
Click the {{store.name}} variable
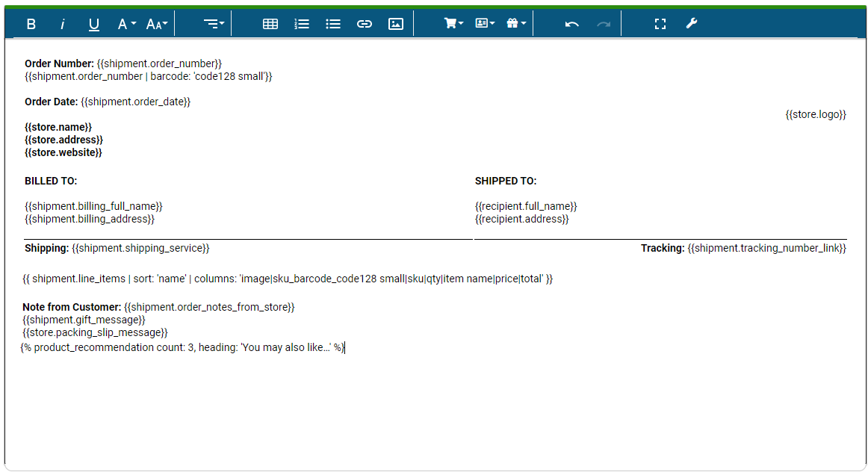coord(58,127)
